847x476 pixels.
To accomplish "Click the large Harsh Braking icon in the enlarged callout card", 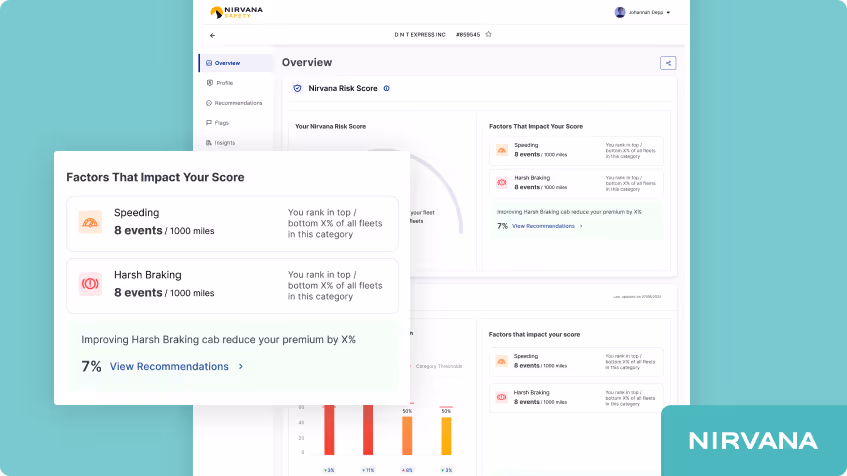I will tap(90, 284).
